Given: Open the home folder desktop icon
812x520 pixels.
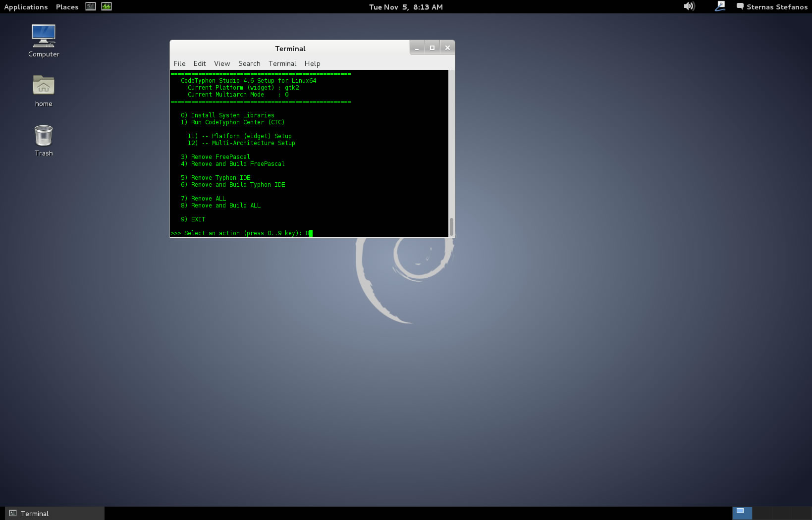Looking at the screenshot, I should (x=44, y=91).
